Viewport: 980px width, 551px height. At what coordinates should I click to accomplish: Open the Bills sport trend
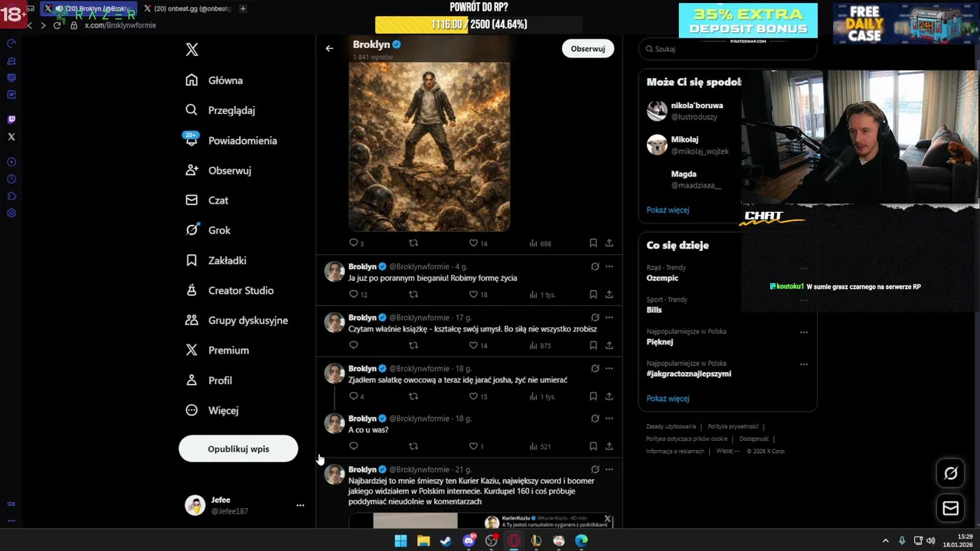point(654,310)
